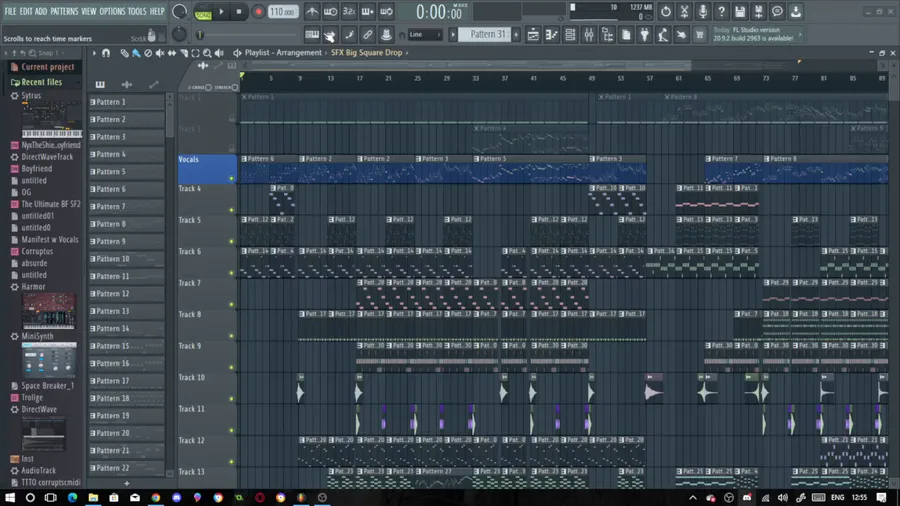Toggle the metronome icon

(x=312, y=11)
